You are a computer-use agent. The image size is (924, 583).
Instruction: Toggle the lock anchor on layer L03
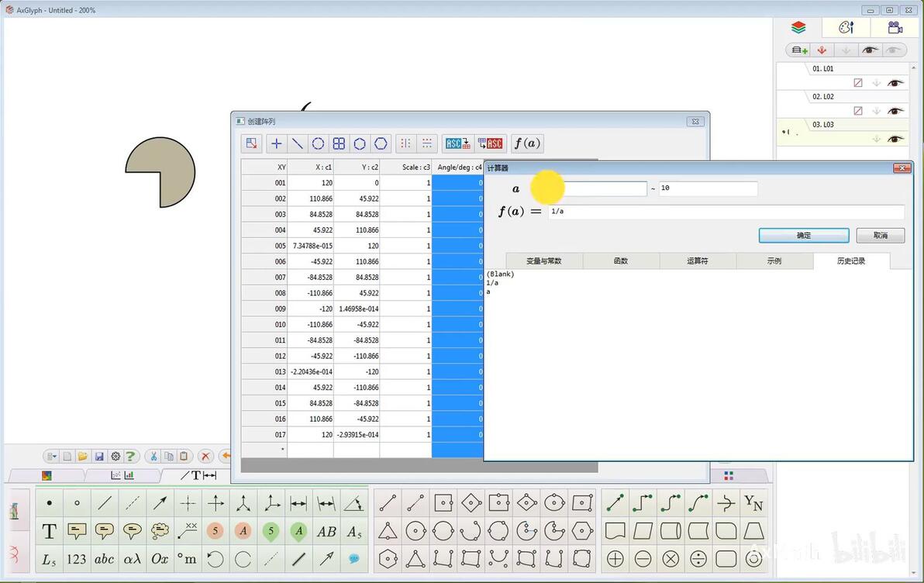coord(876,139)
